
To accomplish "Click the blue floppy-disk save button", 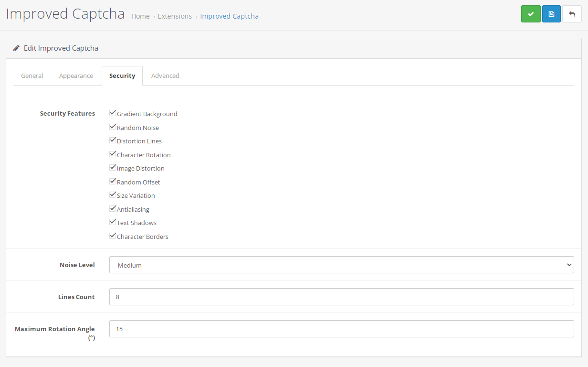I will [x=551, y=14].
